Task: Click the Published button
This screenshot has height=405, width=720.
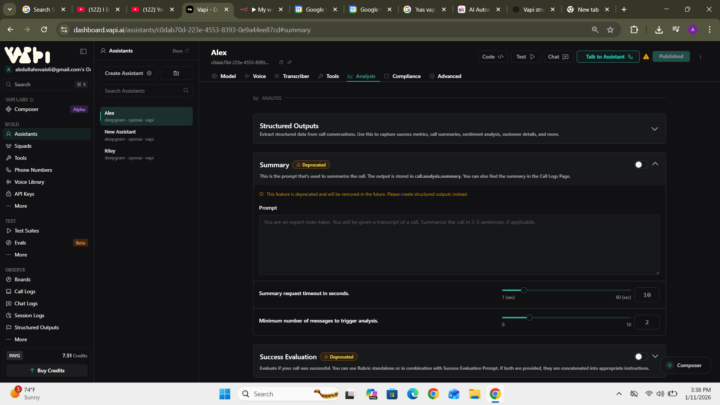Action: pos(671,56)
